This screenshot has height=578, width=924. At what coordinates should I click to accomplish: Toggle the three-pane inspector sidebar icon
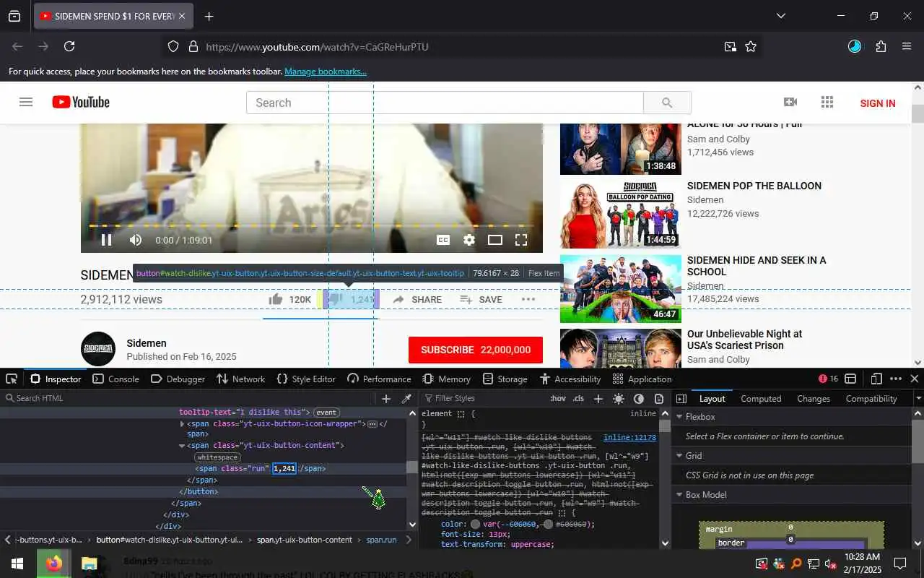(x=681, y=398)
